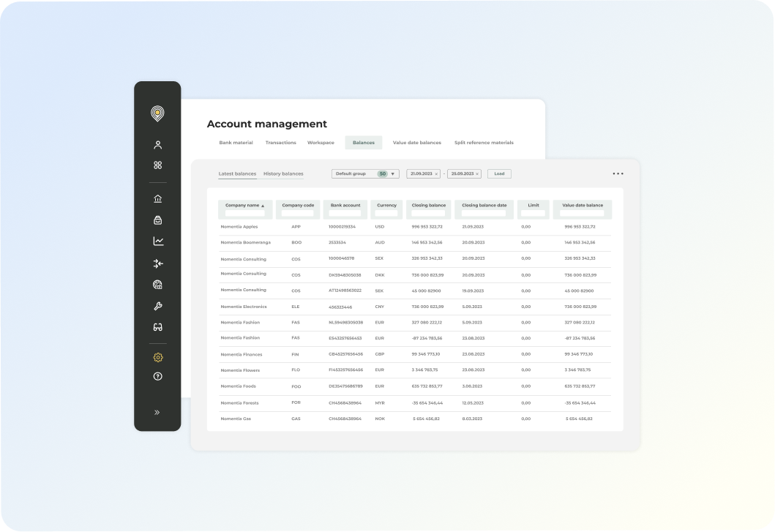Clear the 25.09.2023 end date with x

pyautogui.click(x=477, y=174)
